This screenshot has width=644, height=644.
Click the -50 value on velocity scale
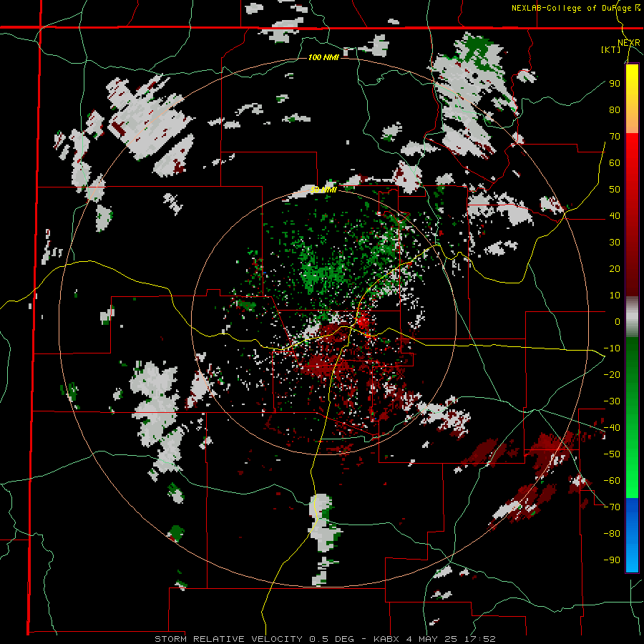pos(612,454)
